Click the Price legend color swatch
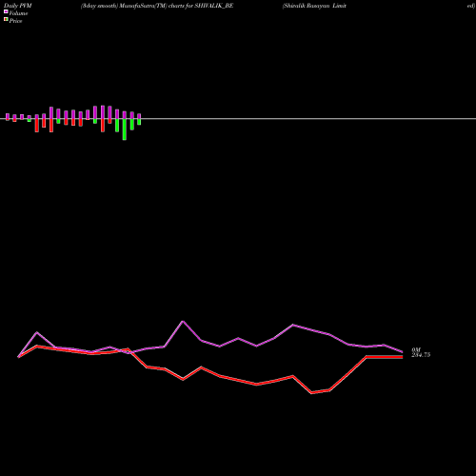Image resolution: width=476 pixels, height=476 pixels. pos(6,19)
